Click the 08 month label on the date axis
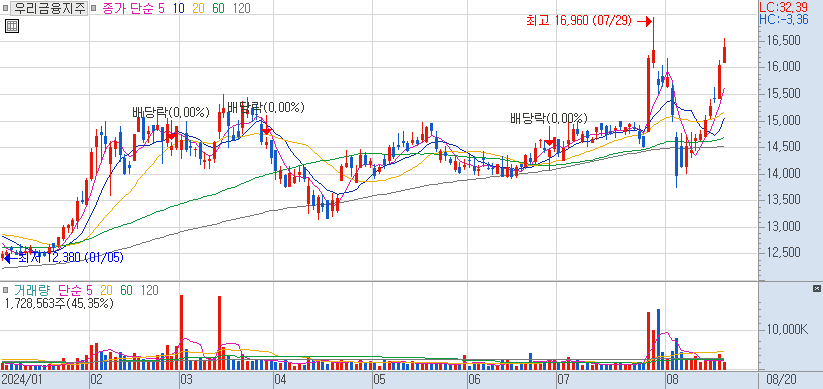823x389 pixels. point(672,379)
